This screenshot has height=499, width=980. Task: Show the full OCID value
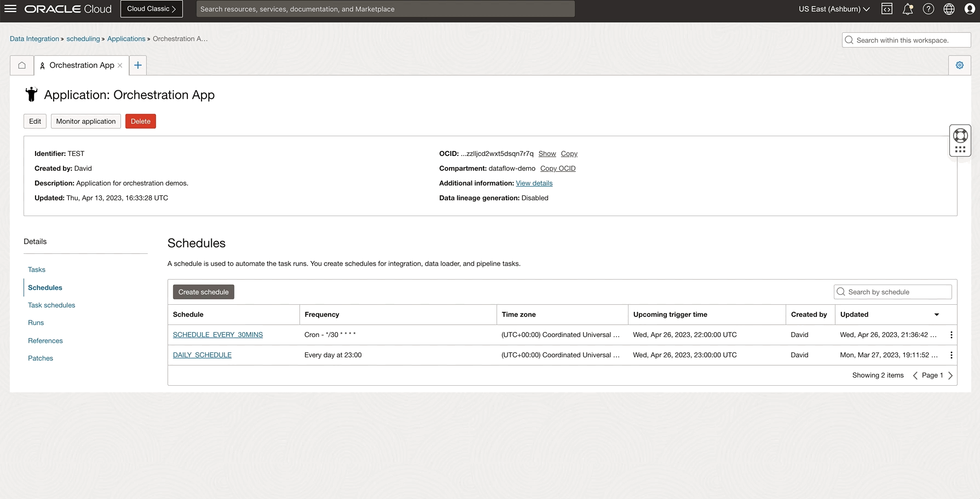click(x=547, y=153)
